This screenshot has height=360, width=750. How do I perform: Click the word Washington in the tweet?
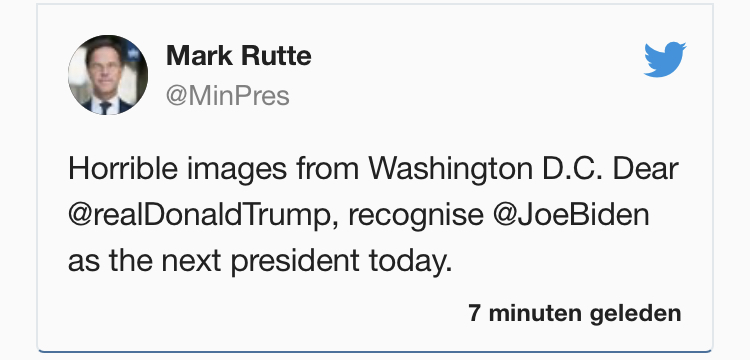pyautogui.click(x=450, y=170)
